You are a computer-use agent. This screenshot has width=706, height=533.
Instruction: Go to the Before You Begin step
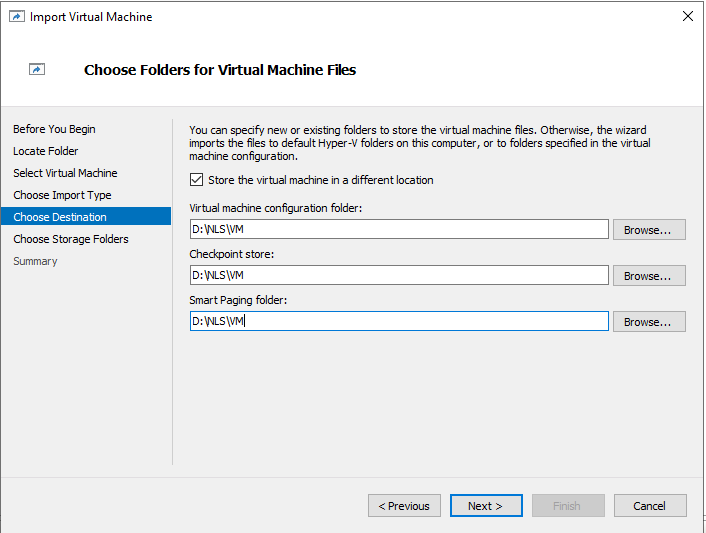(x=54, y=129)
